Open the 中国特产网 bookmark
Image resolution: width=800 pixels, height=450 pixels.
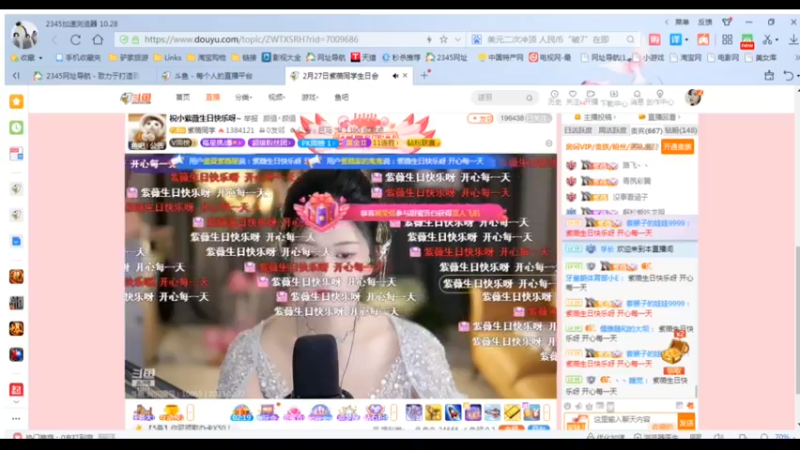tap(500, 58)
